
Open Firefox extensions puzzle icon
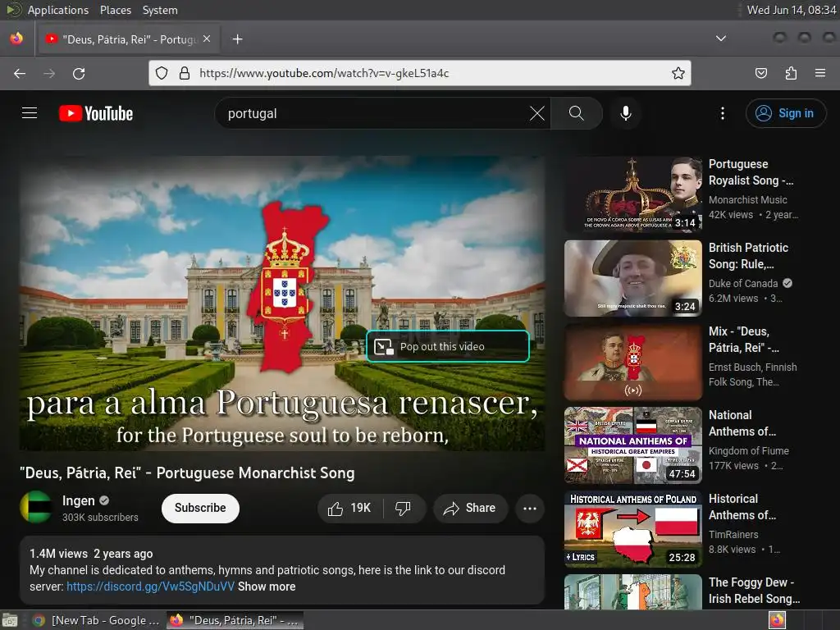pyautogui.click(x=791, y=73)
